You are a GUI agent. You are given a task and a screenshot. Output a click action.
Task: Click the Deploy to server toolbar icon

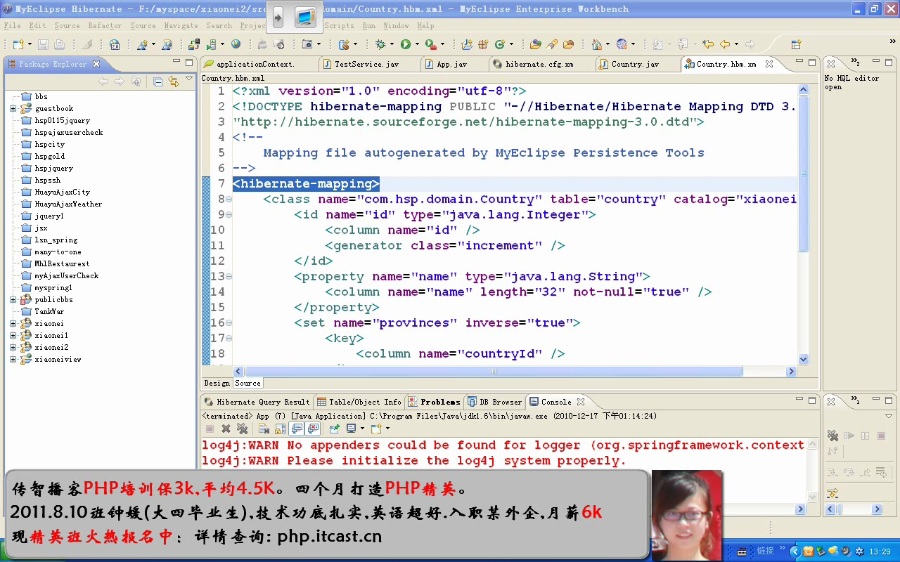pyautogui.click(x=194, y=44)
